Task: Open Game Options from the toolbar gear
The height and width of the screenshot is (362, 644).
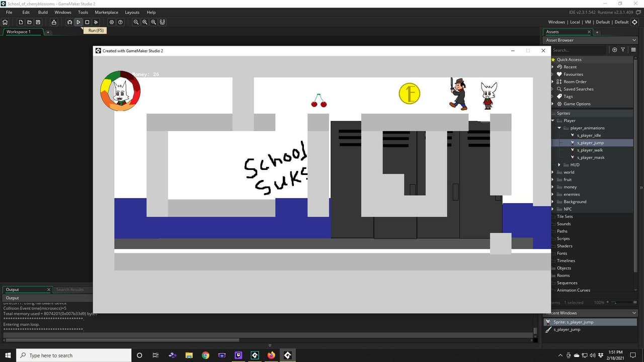Action: click(112, 22)
